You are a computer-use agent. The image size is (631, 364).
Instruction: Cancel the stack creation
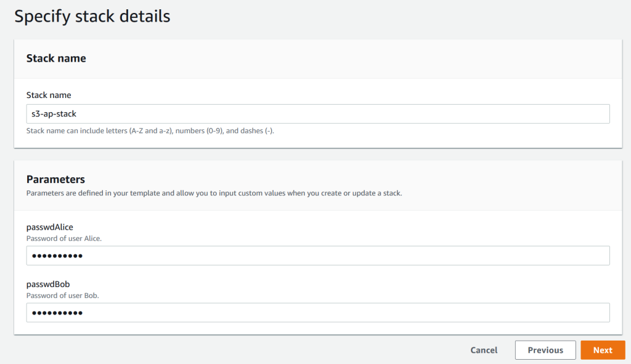(483, 350)
